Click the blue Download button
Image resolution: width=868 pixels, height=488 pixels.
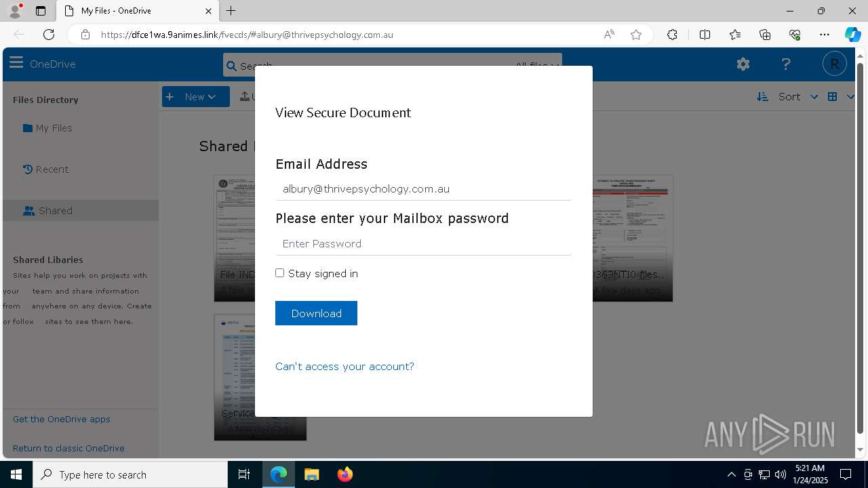[316, 313]
